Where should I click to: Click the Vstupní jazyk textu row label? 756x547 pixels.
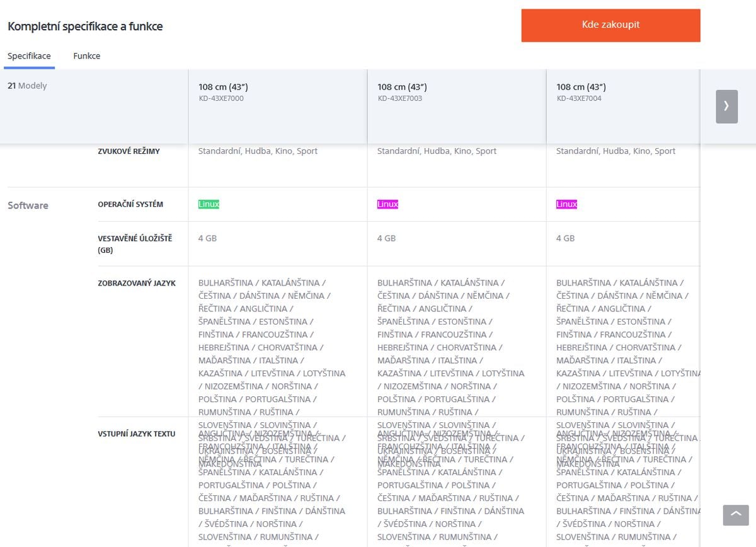pyautogui.click(x=137, y=434)
